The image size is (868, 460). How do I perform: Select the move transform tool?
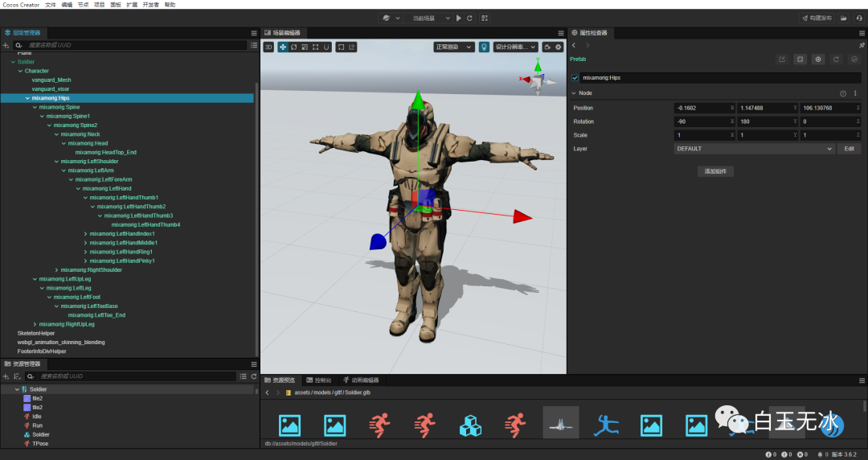(x=282, y=47)
